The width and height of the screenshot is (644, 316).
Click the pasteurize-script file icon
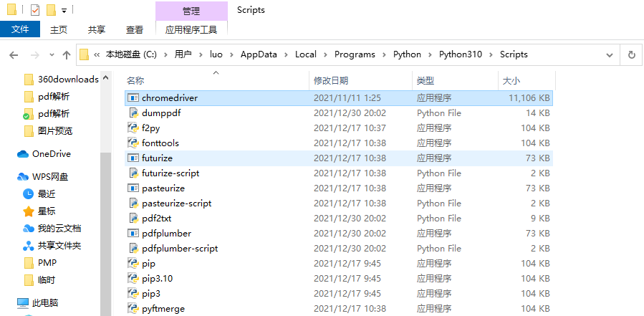click(133, 203)
